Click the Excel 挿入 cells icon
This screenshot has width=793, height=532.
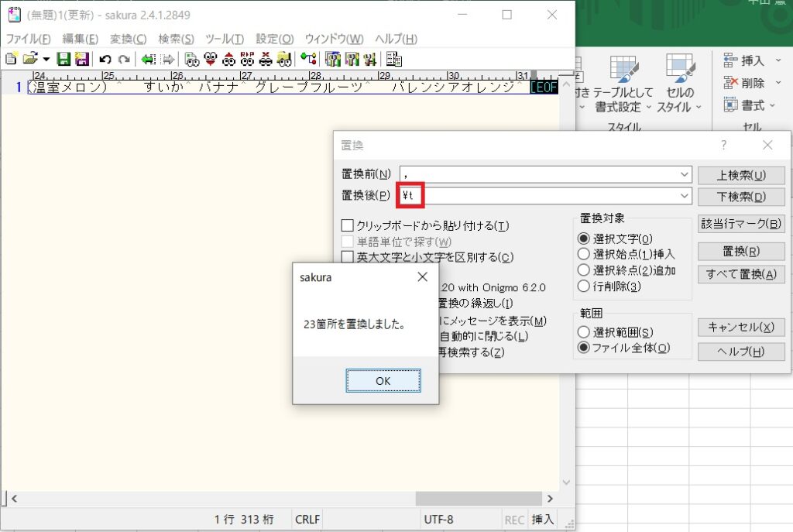(x=730, y=60)
